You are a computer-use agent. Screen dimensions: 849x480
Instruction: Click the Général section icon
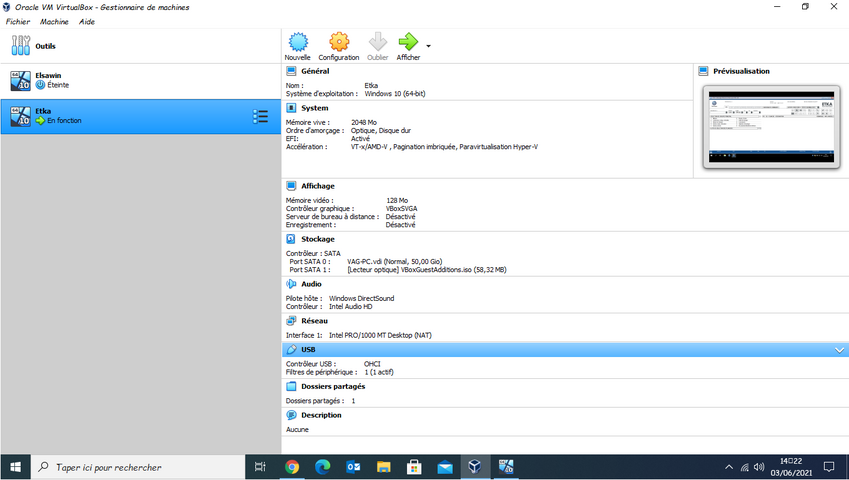pos(291,71)
